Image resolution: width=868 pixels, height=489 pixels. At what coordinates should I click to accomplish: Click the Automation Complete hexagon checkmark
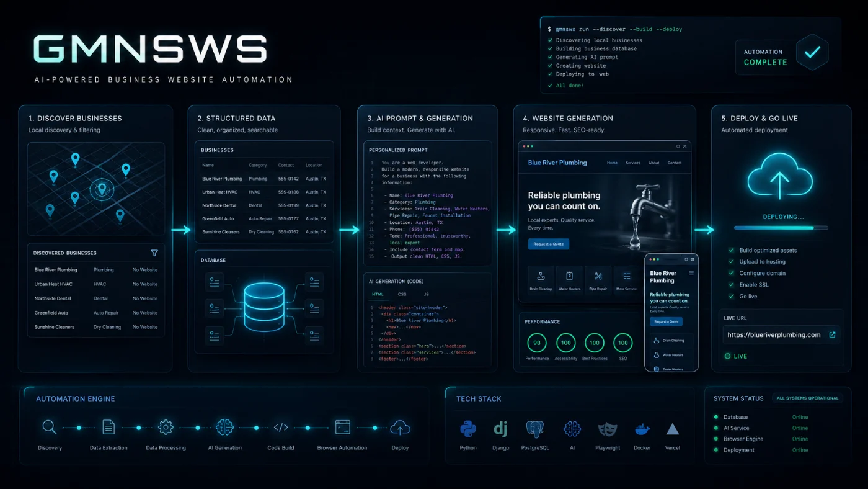point(812,53)
